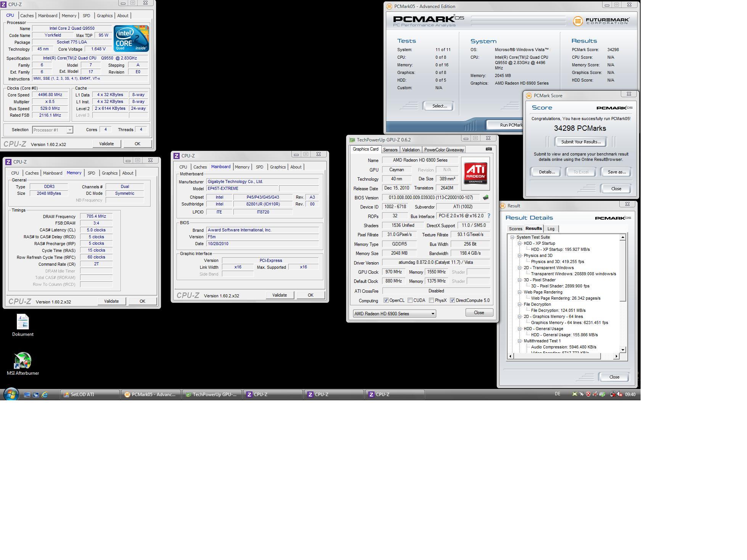Click the GPU-Z BIOS save chip icon
747x560 pixels.
point(485,197)
